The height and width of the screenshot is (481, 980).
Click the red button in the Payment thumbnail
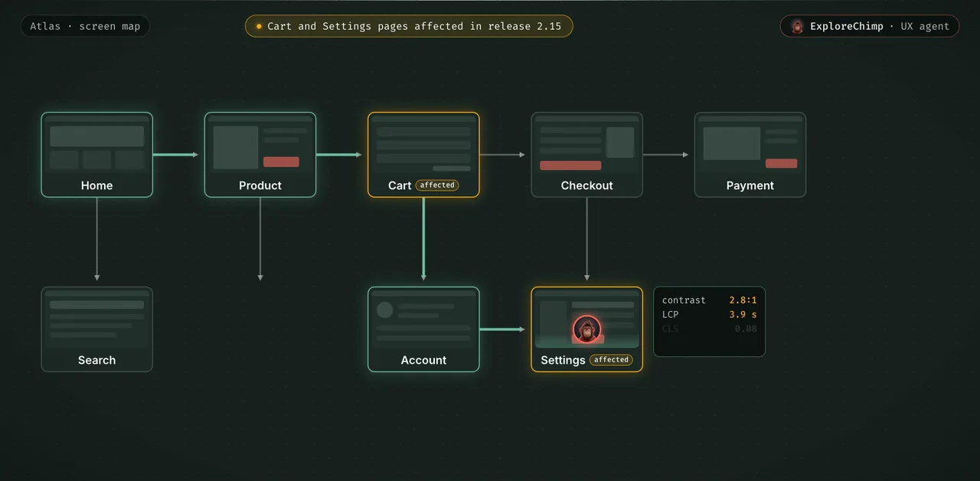coord(781,163)
